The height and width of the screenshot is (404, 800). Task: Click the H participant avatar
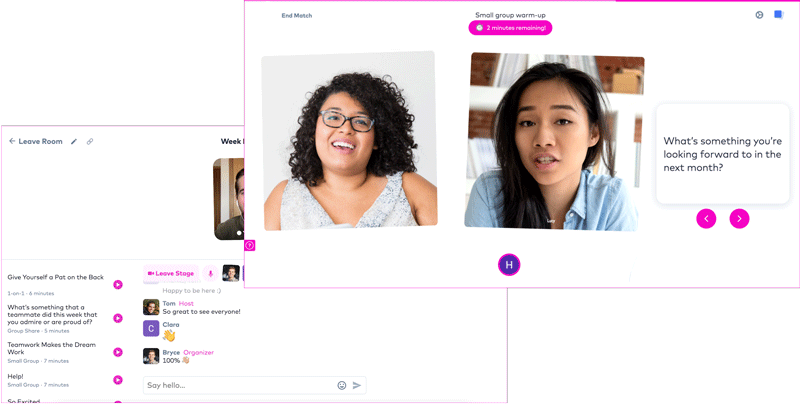tap(509, 265)
